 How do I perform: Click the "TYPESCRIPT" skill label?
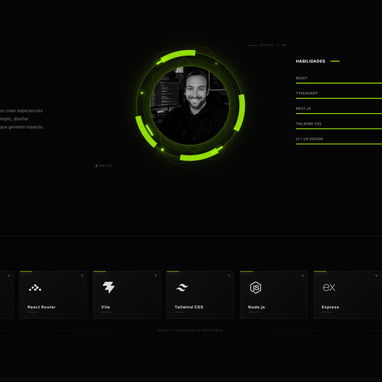pos(307,93)
